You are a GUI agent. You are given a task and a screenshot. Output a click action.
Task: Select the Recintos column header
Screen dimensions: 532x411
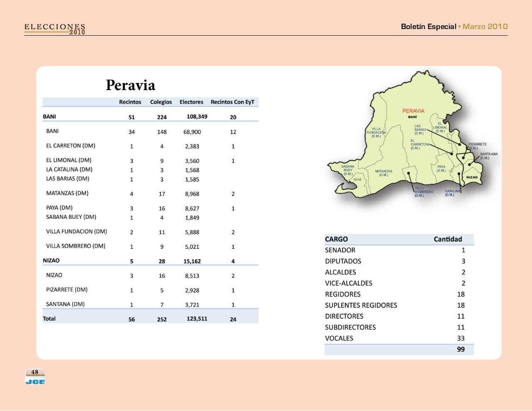(x=130, y=102)
